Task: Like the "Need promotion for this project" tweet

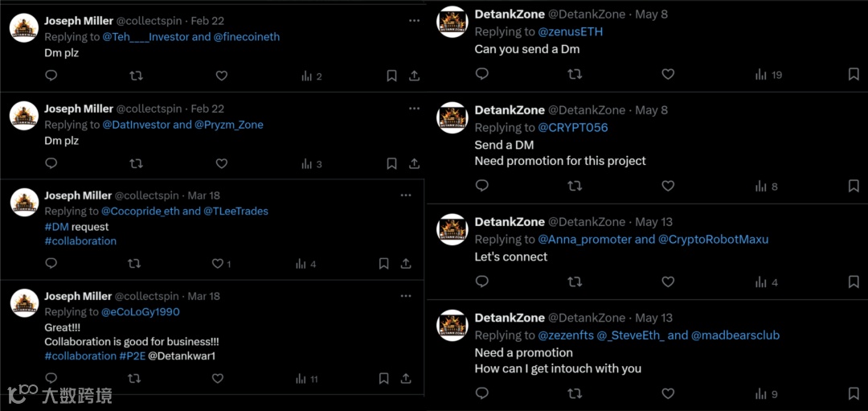Action: click(668, 186)
